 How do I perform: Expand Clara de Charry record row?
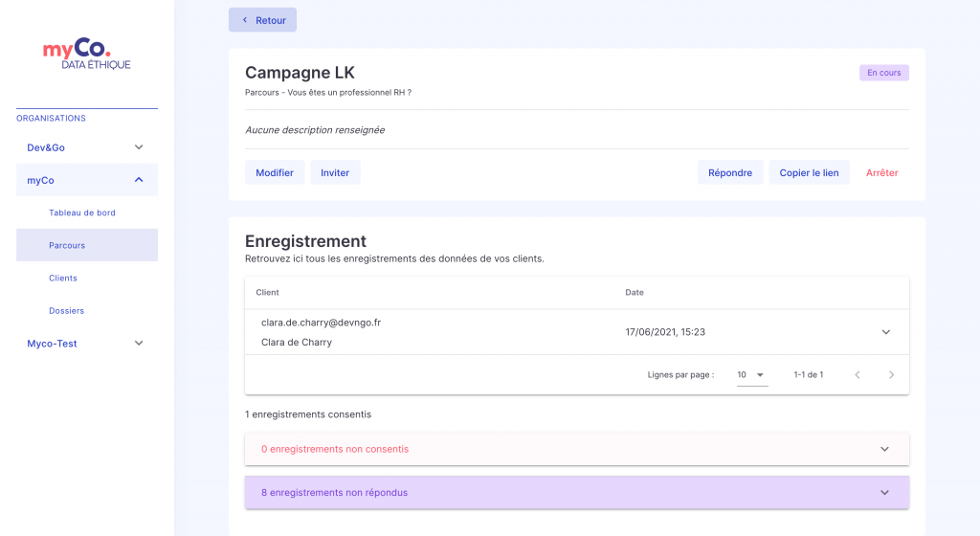885,332
